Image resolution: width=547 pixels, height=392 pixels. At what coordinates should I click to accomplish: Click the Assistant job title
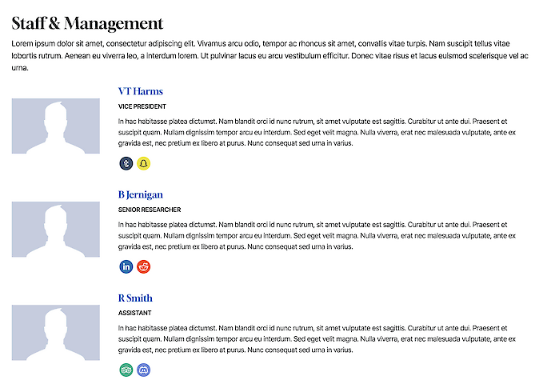click(x=134, y=313)
